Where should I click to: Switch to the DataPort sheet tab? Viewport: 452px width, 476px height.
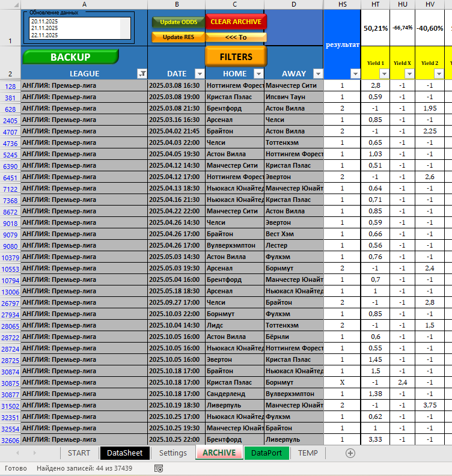point(266,453)
